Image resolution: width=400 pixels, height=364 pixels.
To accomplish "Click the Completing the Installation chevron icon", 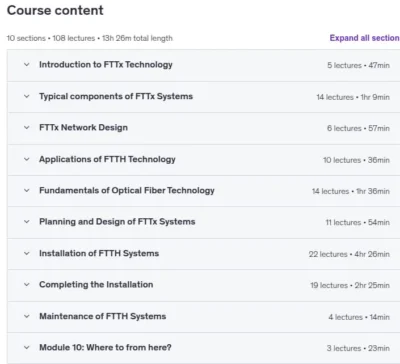I will click(27, 285).
